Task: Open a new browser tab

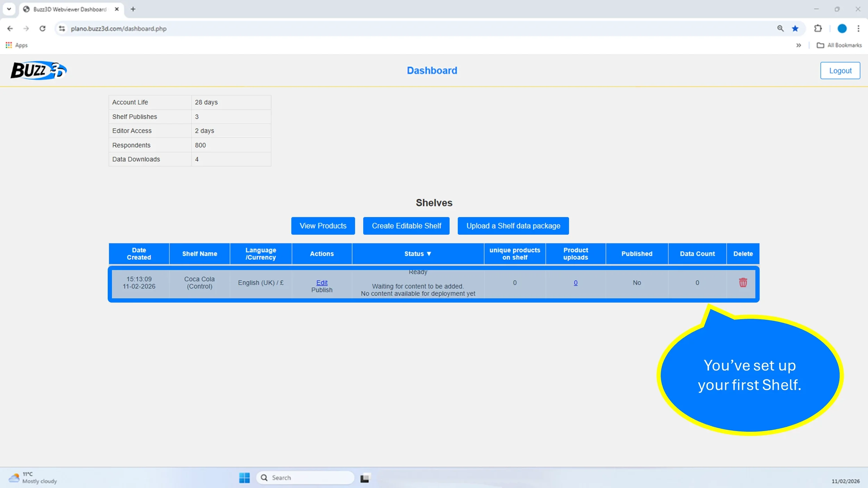Action: (x=133, y=9)
